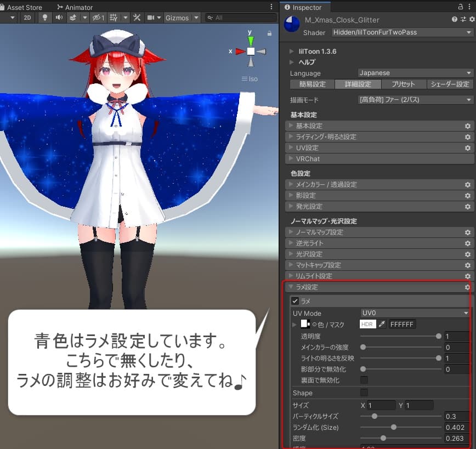Click the tool settings wrench icon

[137, 18]
